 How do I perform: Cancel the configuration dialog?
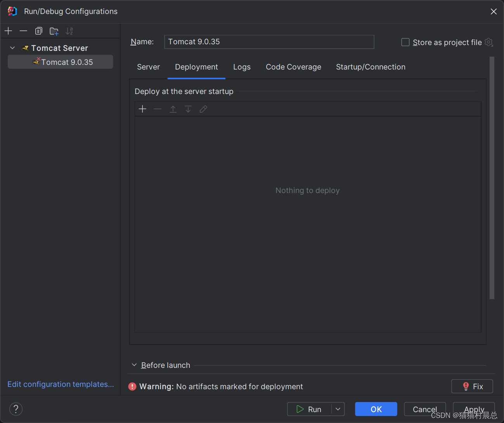(425, 409)
